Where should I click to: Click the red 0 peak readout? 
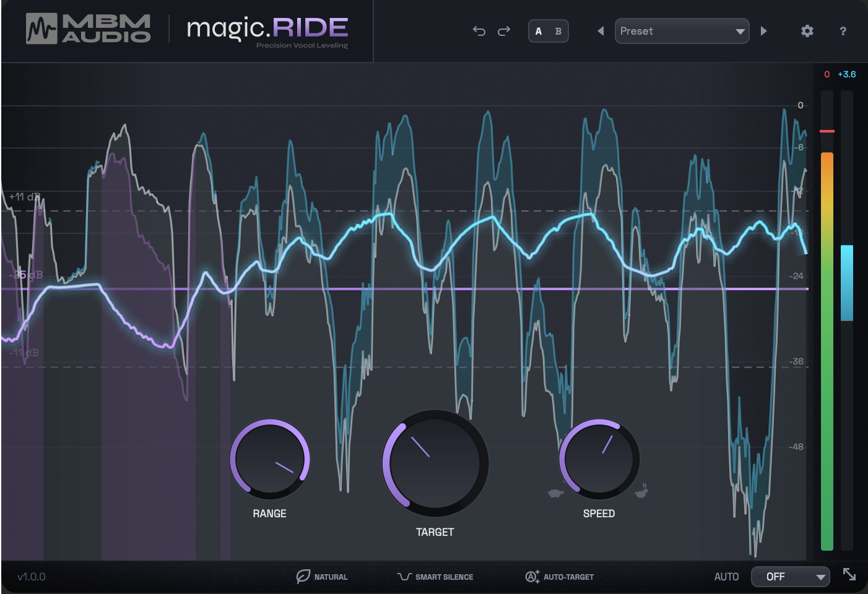(x=827, y=74)
